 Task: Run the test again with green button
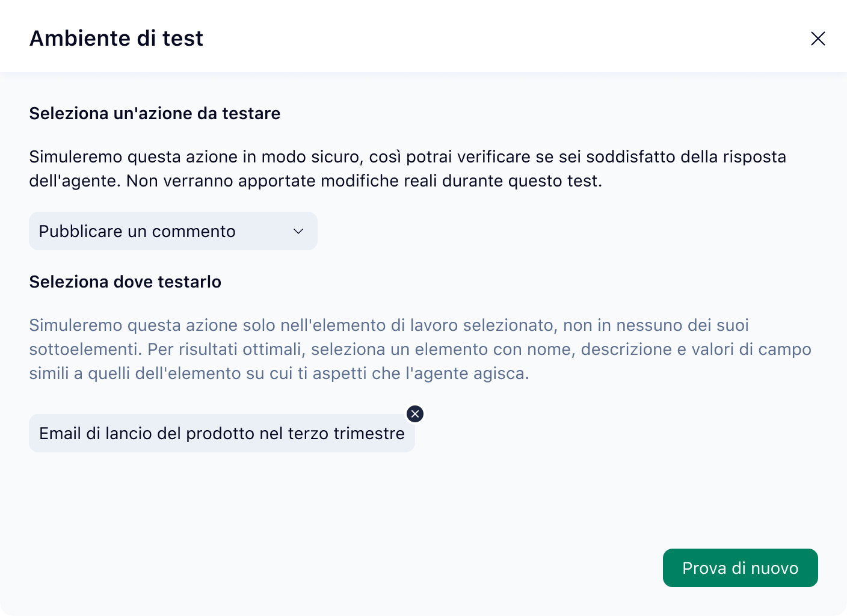click(x=740, y=567)
